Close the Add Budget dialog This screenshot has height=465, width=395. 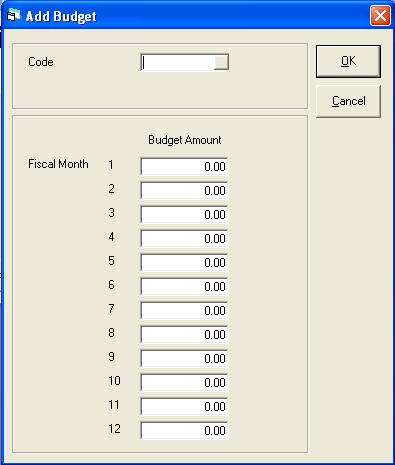(x=380, y=15)
